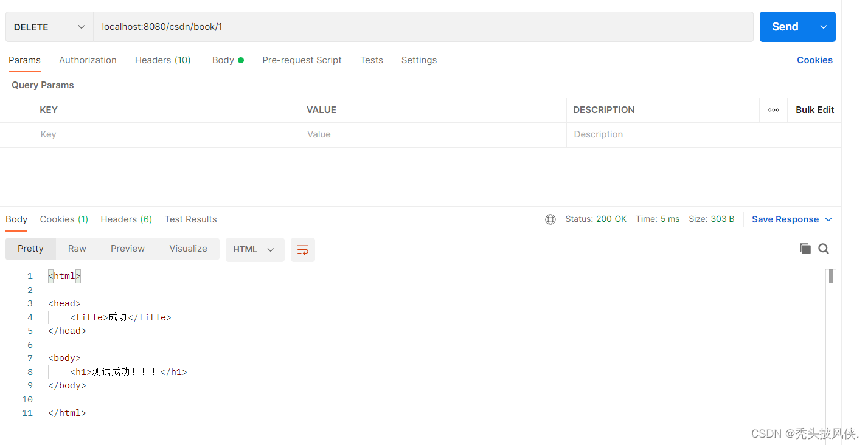Click the Key input cell
The image size is (868, 445).
tap(167, 135)
